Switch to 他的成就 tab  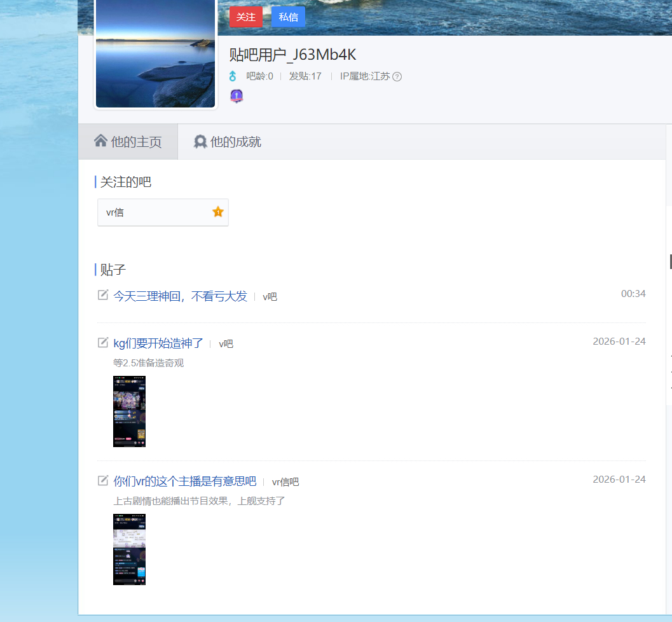[228, 142]
